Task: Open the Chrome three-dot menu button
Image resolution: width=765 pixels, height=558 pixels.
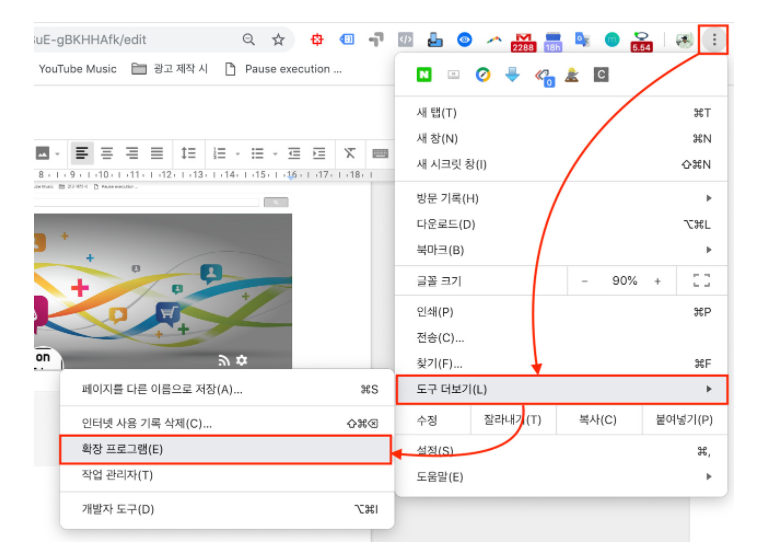Action: (714, 40)
